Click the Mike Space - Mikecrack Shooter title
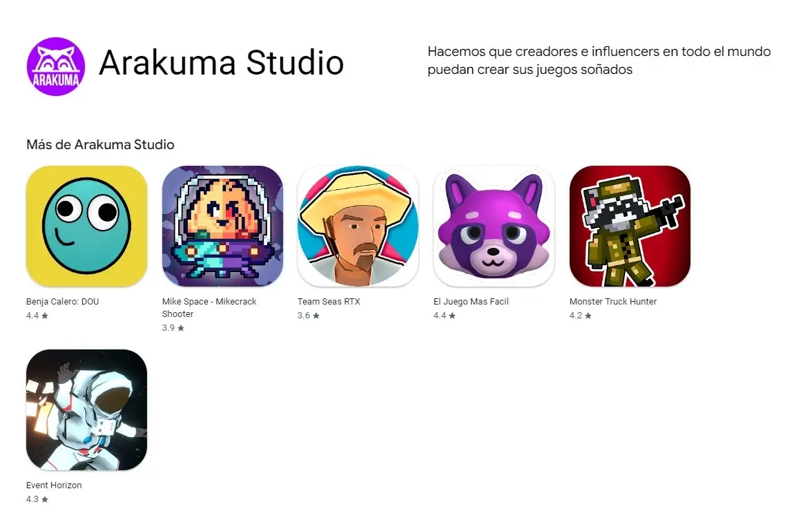Viewport: 812px width, 520px height. pyautogui.click(x=209, y=308)
